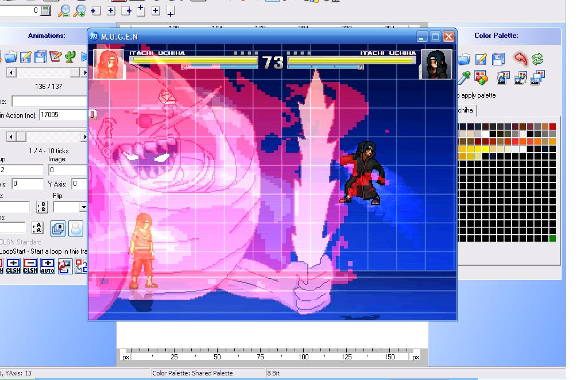Click the duplicate palette images icon
Screen dimensions: 588x380
[537, 78]
